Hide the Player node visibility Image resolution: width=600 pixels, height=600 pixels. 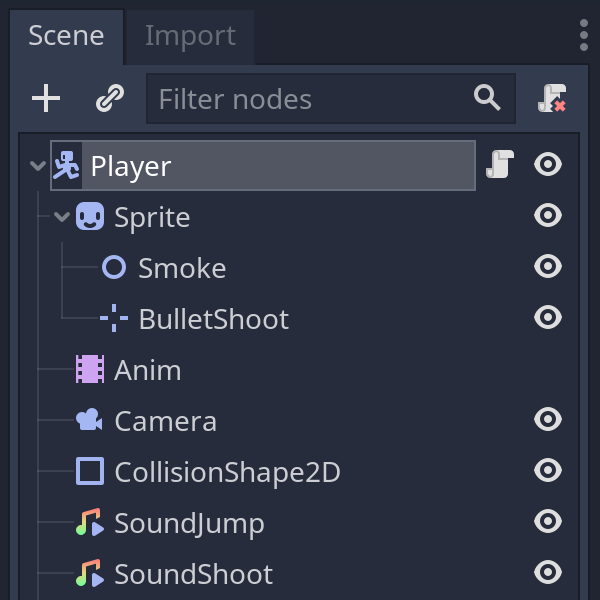(548, 165)
